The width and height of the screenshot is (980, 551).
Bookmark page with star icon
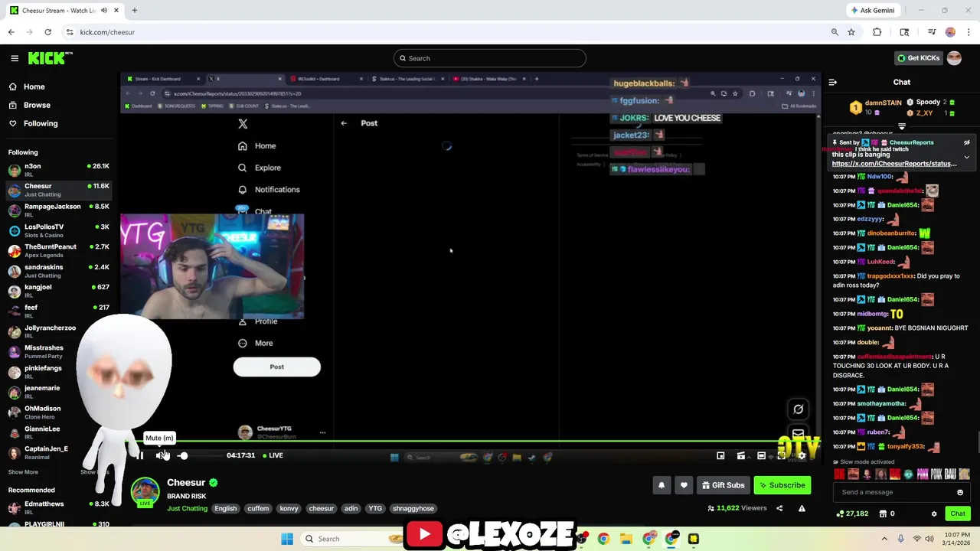pos(851,32)
